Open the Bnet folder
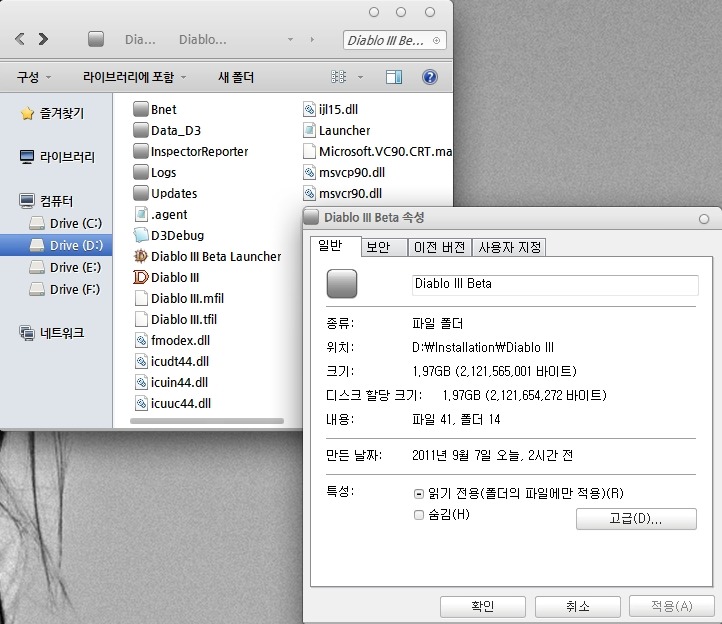The height and width of the screenshot is (624, 722). [155, 109]
